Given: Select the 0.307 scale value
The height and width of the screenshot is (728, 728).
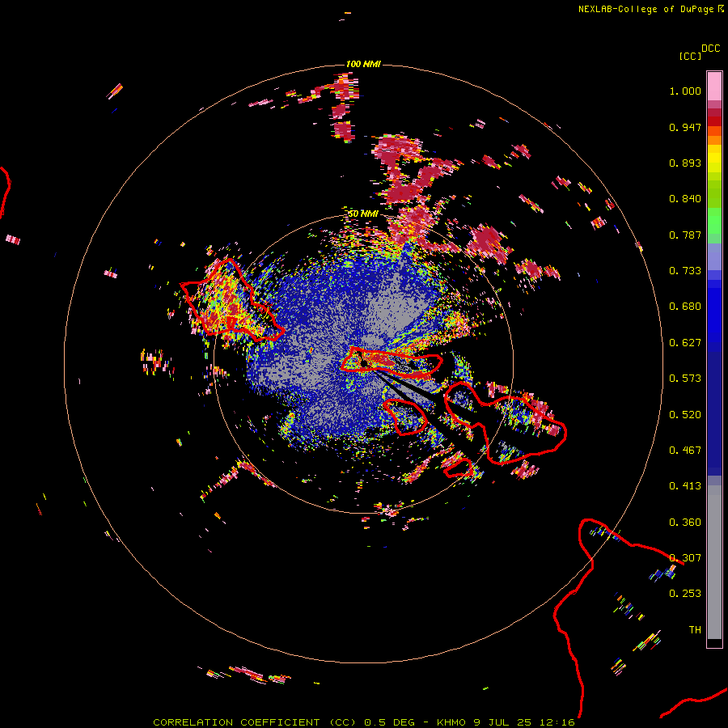Looking at the screenshot, I should [x=685, y=558].
